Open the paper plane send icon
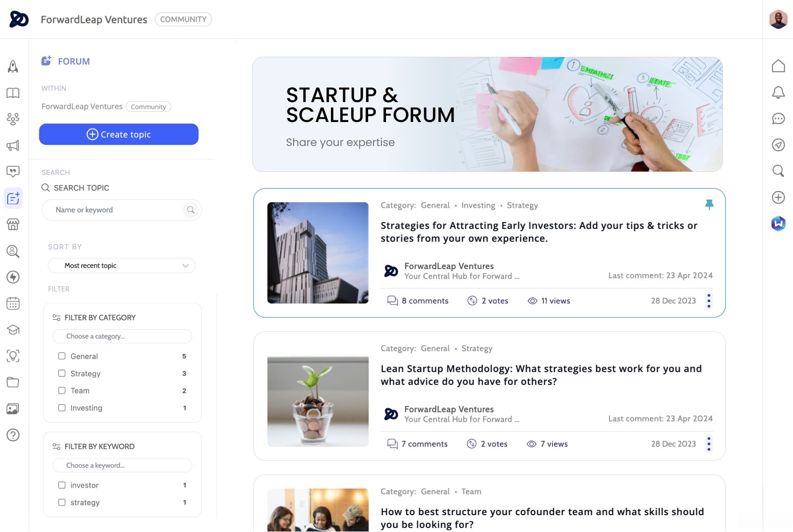This screenshot has height=532, width=793. pyautogui.click(x=778, y=145)
